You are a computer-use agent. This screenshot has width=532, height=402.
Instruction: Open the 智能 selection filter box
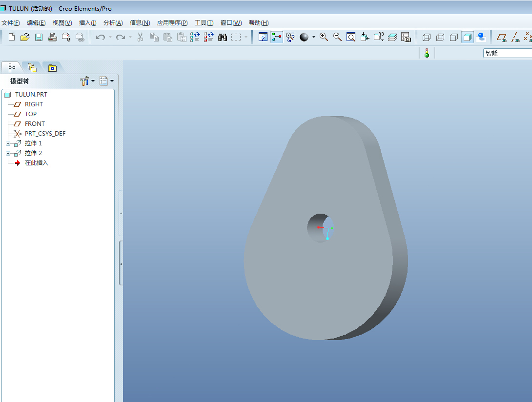pos(507,53)
